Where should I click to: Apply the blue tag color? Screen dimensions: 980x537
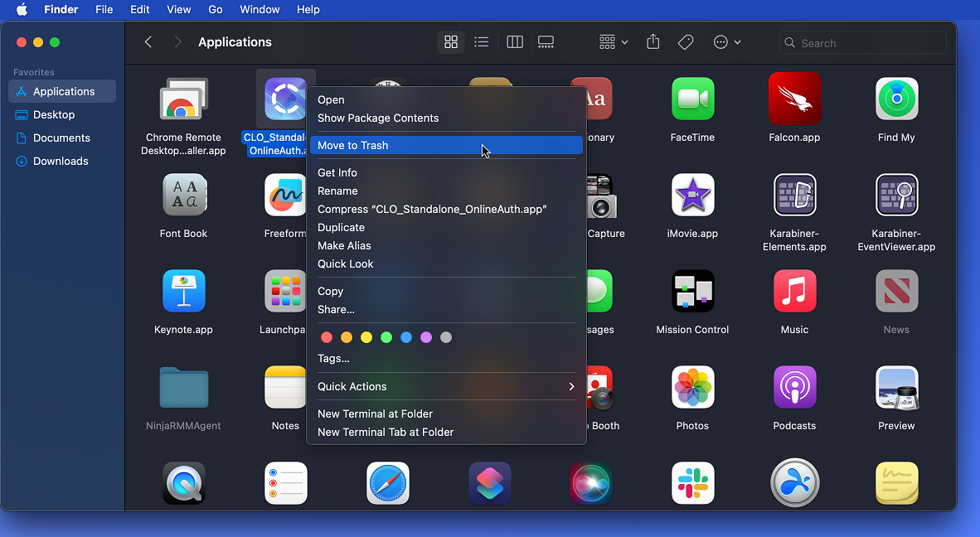click(406, 337)
